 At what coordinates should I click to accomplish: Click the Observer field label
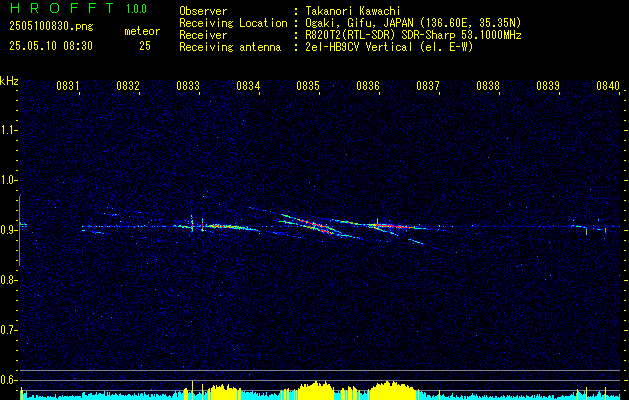203,11
